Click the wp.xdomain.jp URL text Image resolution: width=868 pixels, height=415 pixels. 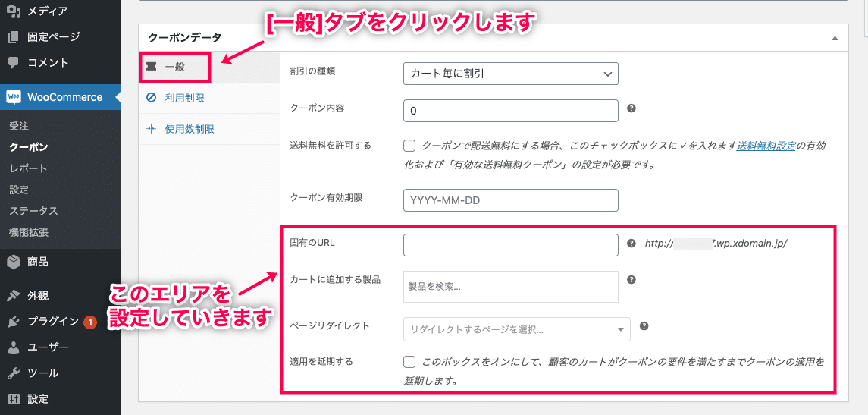pyautogui.click(x=716, y=244)
